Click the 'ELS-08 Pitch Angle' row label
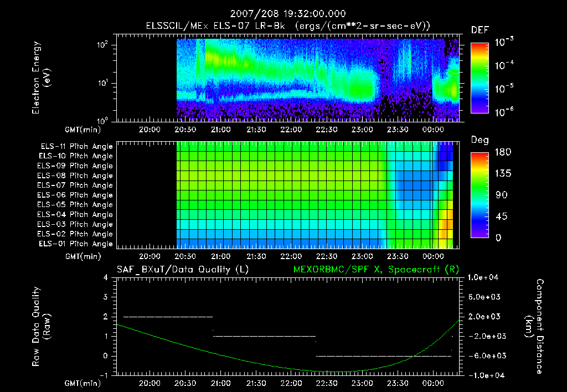 75,176
